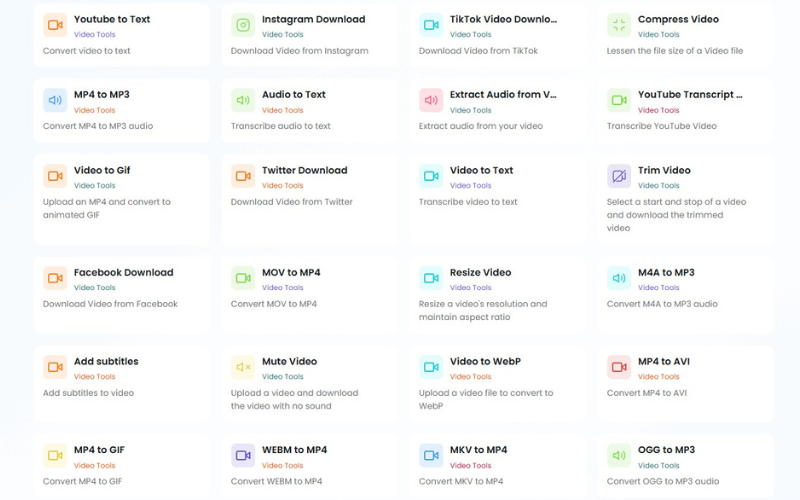This screenshot has height=500, width=800.
Task: Click the M4A to MP3 speaker icon
Action: tap(619, 278)
